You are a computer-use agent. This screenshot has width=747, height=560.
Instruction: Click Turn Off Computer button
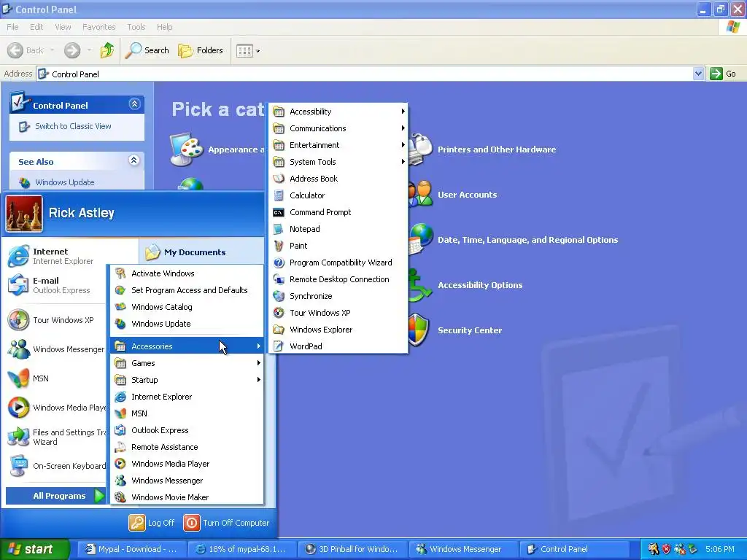click(227, 522)
